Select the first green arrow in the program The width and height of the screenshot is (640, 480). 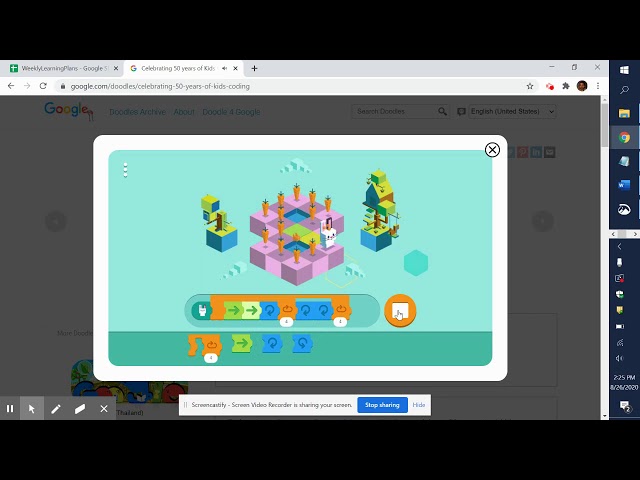click(x=233, y=311)
